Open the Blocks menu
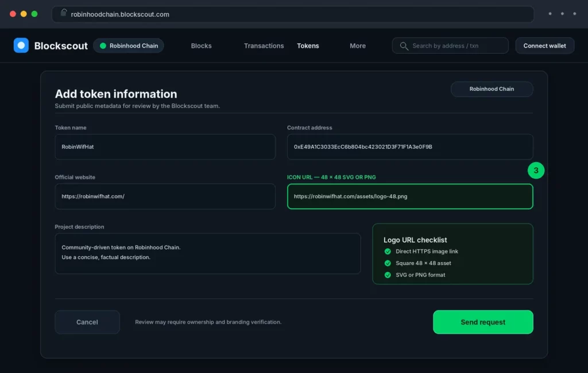Screen dimensions: 588x373 (201, 46)
